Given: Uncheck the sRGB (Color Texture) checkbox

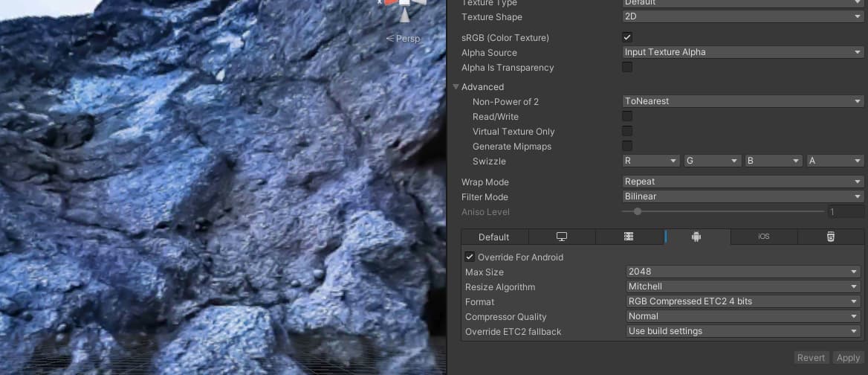Looking at the screenshot, I should [627, 37].
